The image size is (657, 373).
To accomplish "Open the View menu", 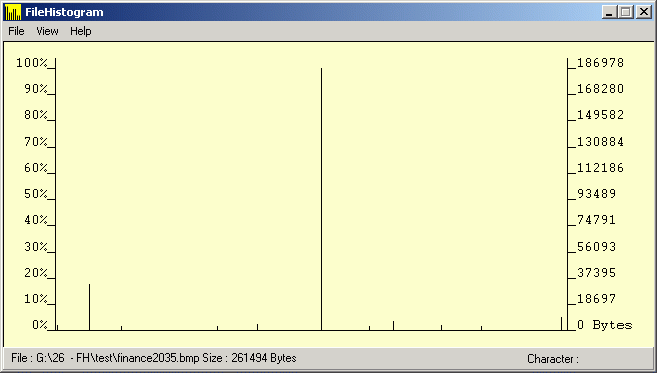I will (47, 31).
